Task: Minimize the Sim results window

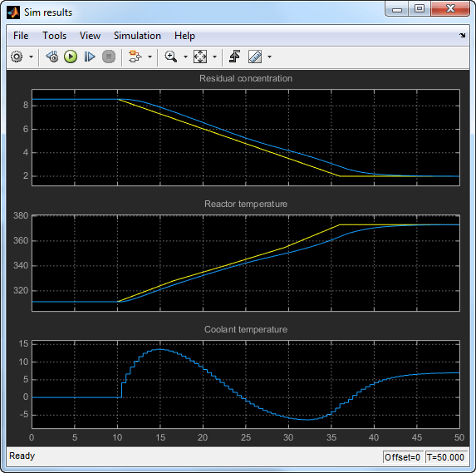Action: [x=397, y=9]
